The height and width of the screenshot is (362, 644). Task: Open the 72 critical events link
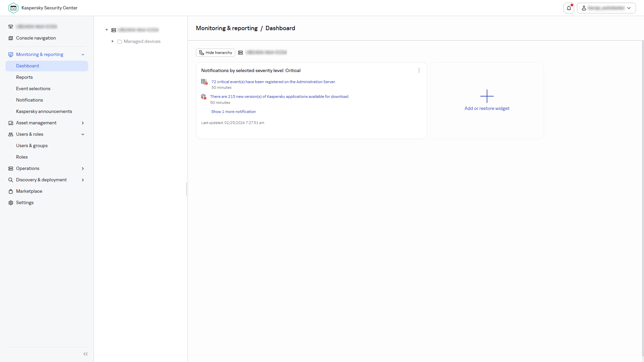[273, 82]
